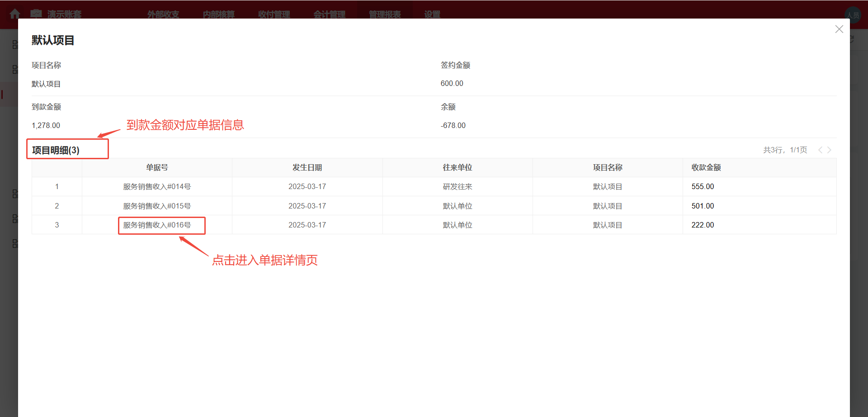Click the next page arrow in 项目明细 pagination
The image size is (868, 417).
click(x=829, y=150)
